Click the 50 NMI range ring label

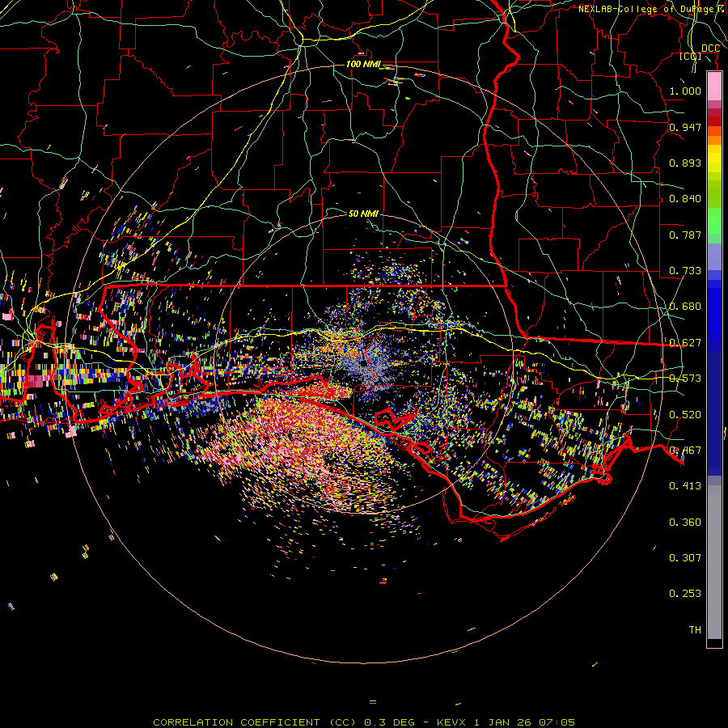pyautogui.click(x=363, y=214)
